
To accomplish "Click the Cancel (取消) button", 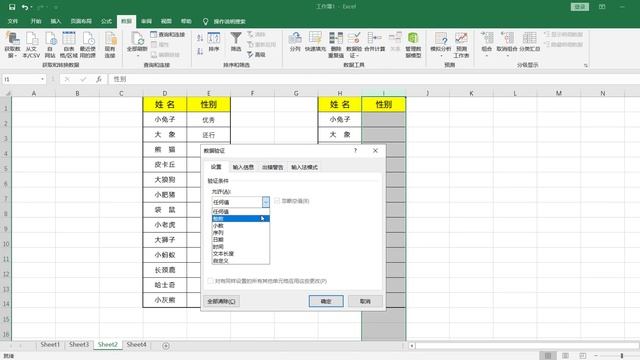I will coord(365,301).
